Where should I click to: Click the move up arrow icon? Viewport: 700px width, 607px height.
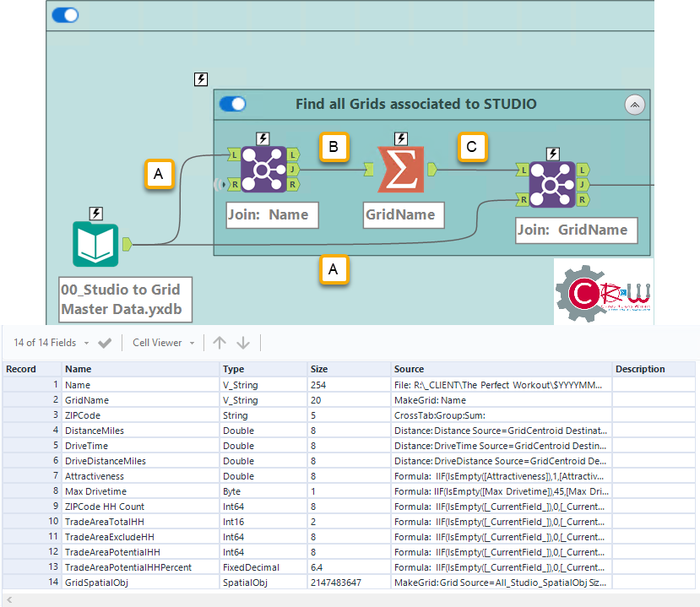click(220, 343)
